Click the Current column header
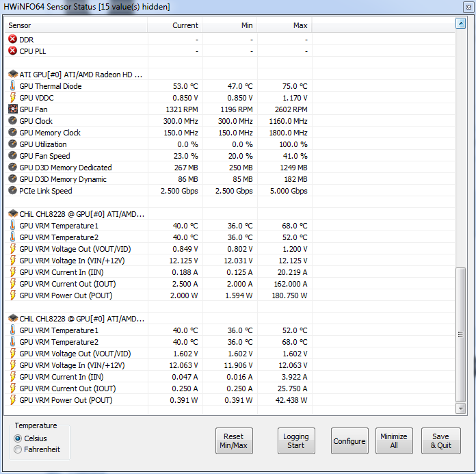Image resolution: width=476 pixels, height=474 pixels. coord(175,25)
